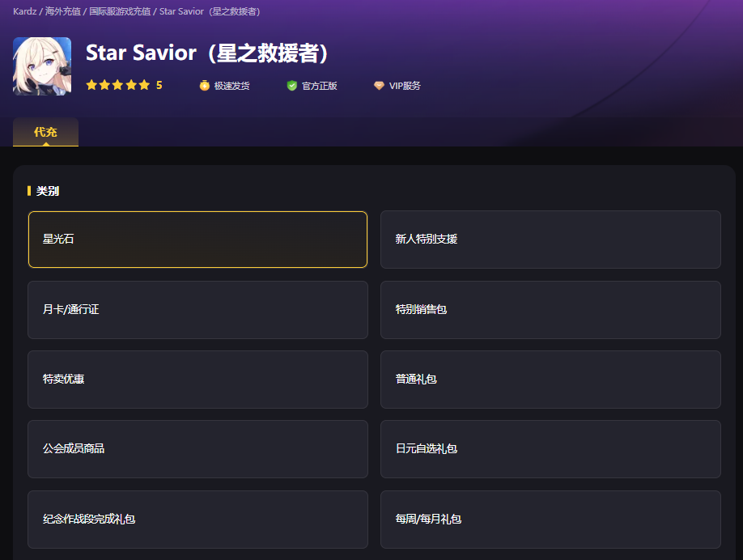Select the 新人特别支援 category
The height and width of the screenshot is (560, 743).
pyautogui.click(x=550, y=240)
